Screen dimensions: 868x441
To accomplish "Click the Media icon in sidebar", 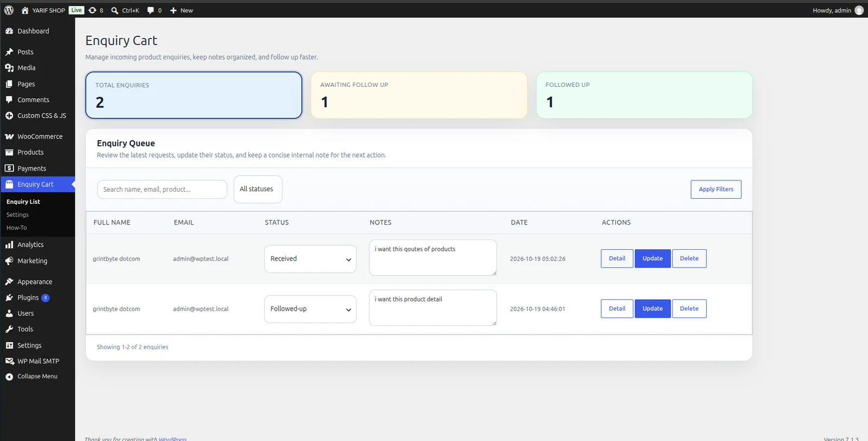I will pos(9,68).
